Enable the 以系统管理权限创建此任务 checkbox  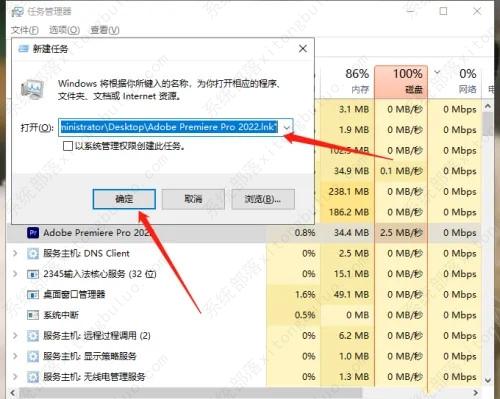pos(68,146)
